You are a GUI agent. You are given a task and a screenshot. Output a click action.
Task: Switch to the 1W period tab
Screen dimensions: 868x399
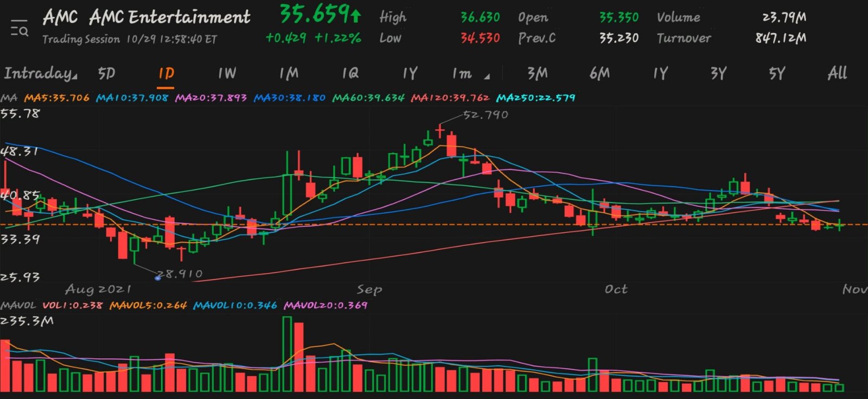point(227,73)
